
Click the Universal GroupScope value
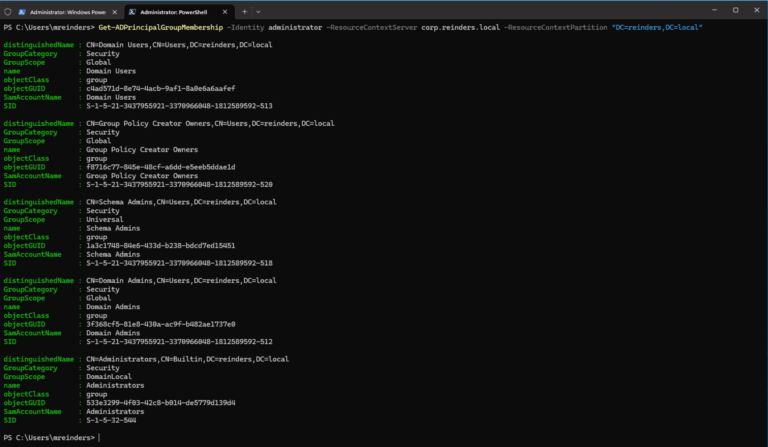(105, 219)
